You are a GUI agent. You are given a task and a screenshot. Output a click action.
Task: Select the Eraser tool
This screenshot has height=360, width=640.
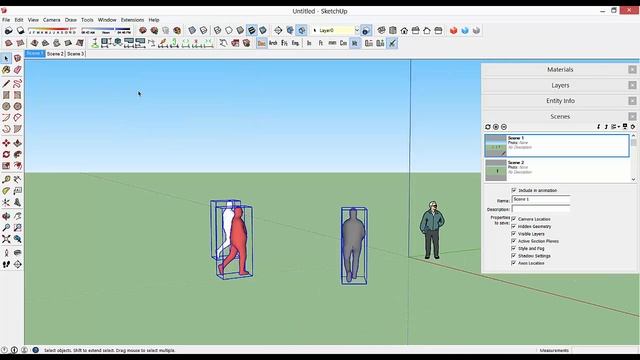(18, 70)
